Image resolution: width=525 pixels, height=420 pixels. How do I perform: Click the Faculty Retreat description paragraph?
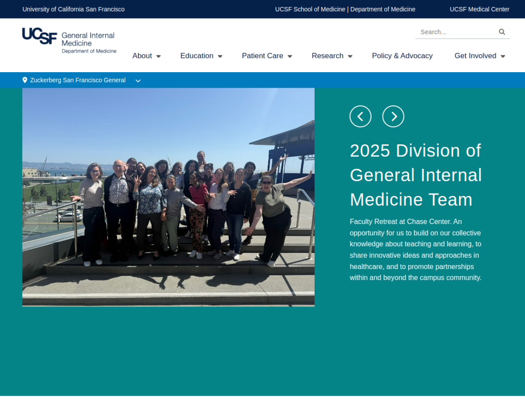click(415, 249)
